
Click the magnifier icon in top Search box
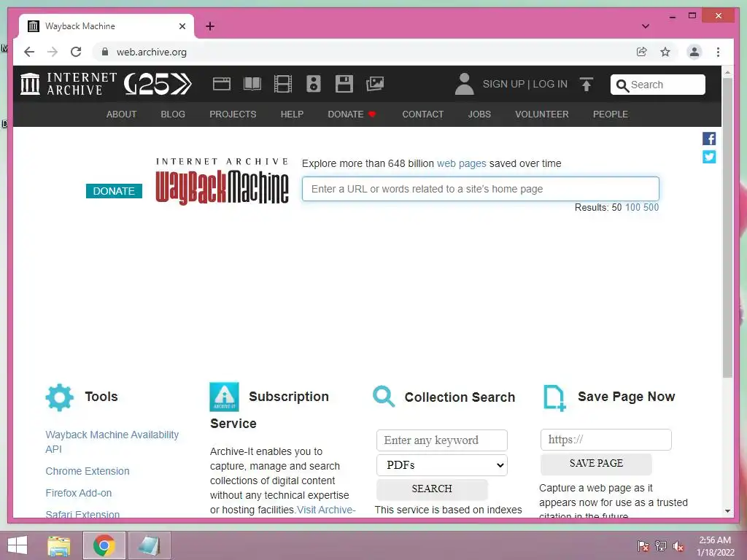[x=622, y=85]
